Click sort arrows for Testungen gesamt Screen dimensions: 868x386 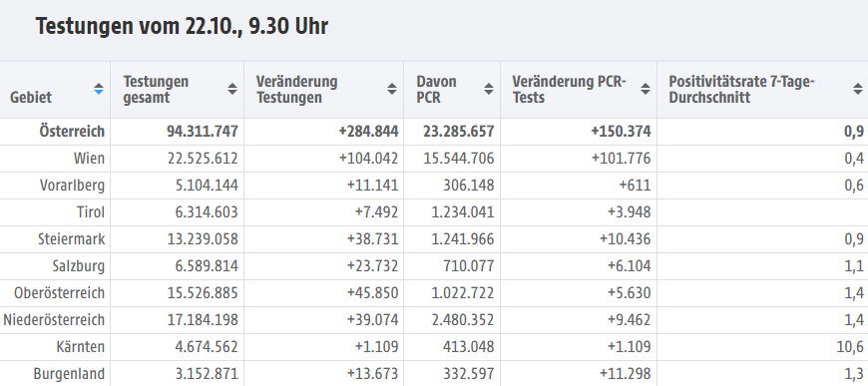point(232,89)
